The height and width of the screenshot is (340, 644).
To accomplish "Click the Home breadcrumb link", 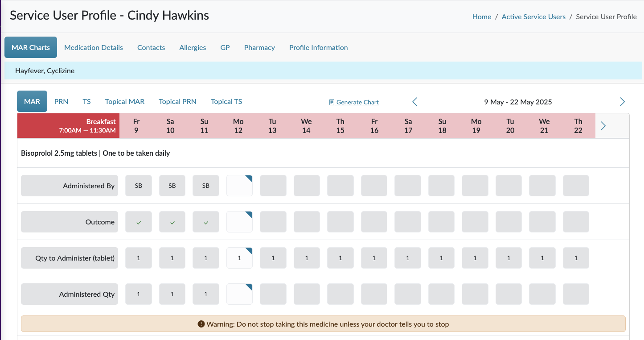I will pyautogui.click(x=481, y=17).
